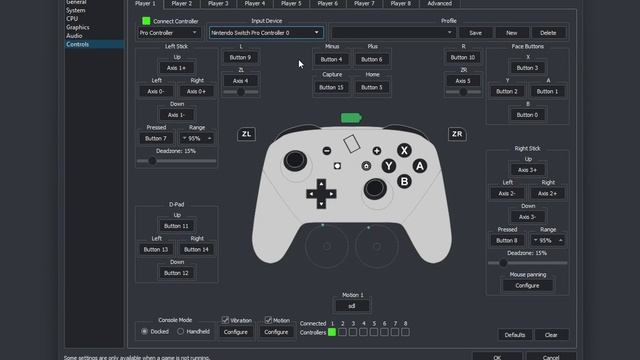This screenshot has height=360, width=640.
Task: Open the Pro Controller type dropdown
Action: 168,33
